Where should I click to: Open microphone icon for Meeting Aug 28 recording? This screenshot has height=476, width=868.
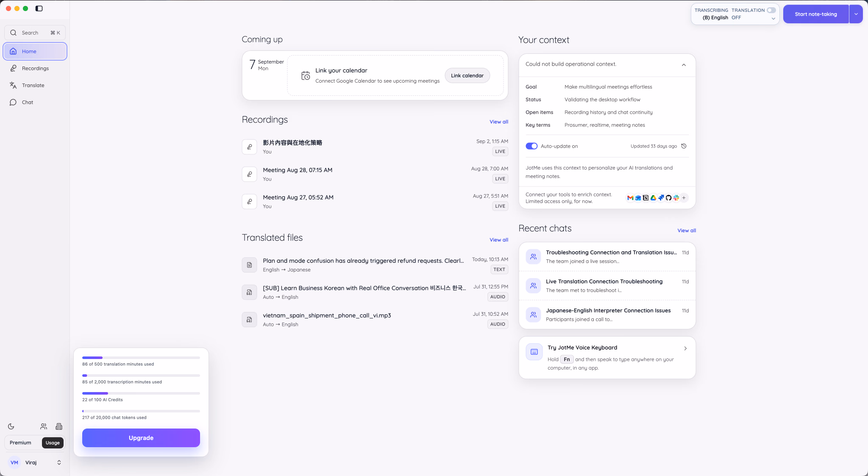pos(249,174)
